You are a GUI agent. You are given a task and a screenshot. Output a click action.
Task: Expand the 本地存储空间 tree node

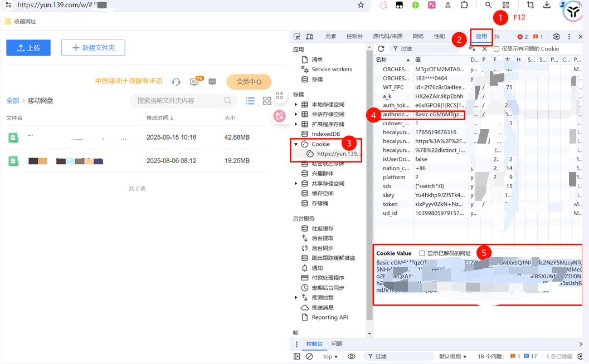296,104
